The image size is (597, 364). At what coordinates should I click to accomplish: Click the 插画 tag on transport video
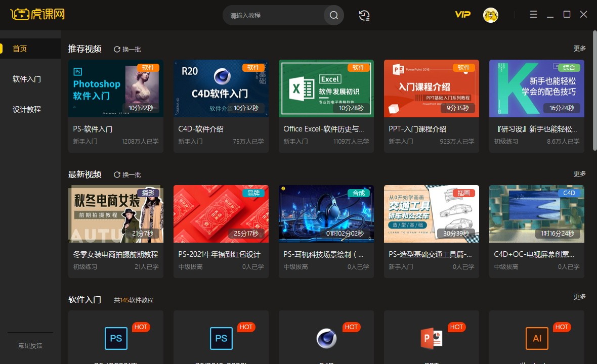coord(464,193)
